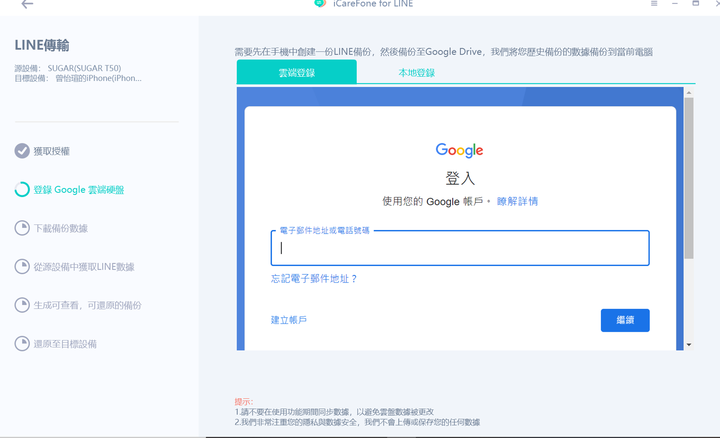Click the Google logo on sign-in page
The height and width of the screenshot is (438, 720).
coord(459,150)
